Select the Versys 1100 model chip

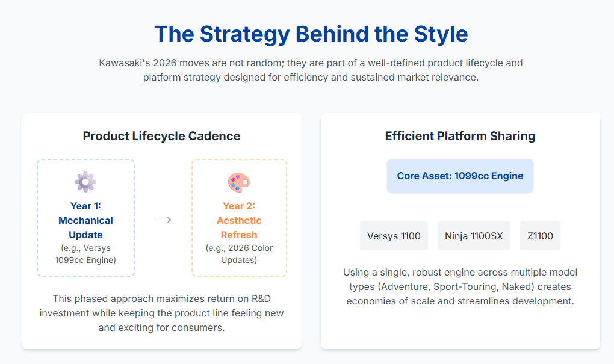[394, 236]
